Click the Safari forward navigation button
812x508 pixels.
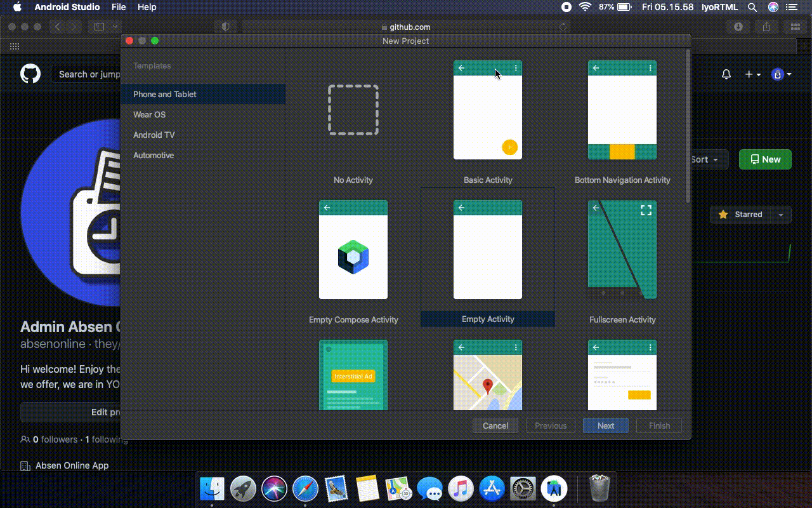74,27
